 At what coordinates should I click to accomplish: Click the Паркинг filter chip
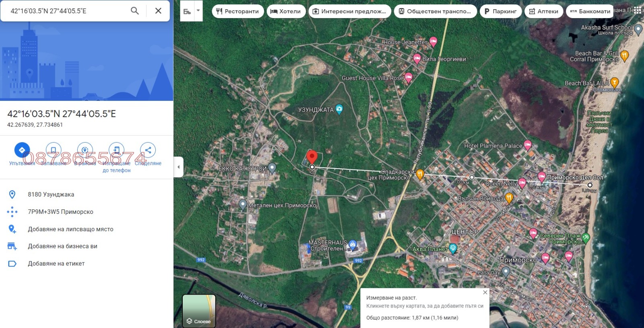[x=500, y=11]
